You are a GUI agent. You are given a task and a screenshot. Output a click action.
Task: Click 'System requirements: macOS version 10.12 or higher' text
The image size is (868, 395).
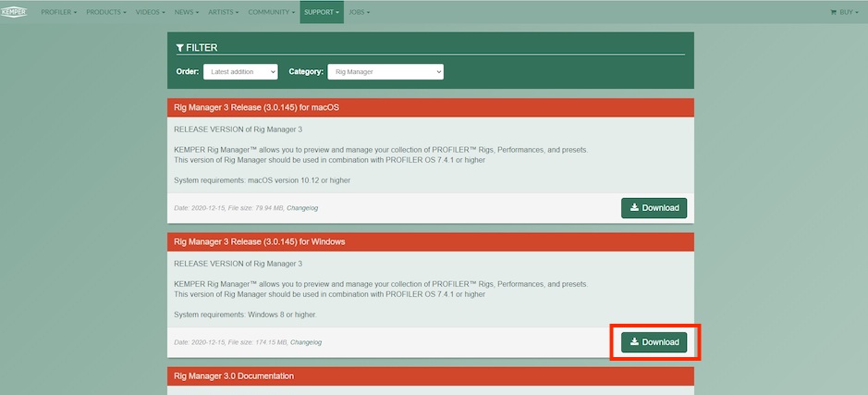262,180
